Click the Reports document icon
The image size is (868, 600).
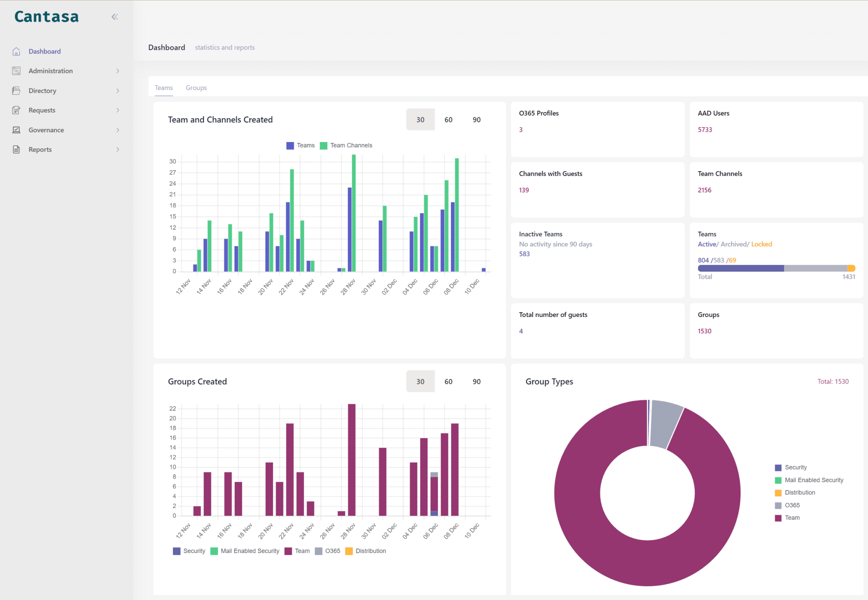[17, 150]
